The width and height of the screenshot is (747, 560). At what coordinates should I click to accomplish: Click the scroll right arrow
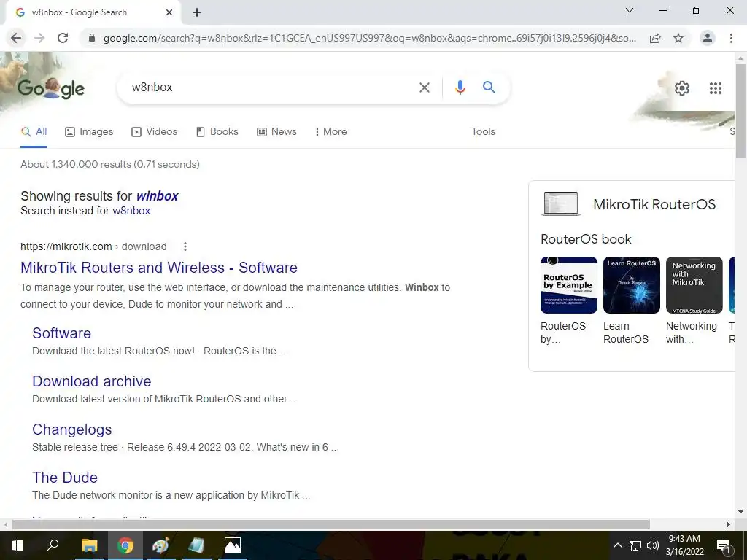(729, 524)
